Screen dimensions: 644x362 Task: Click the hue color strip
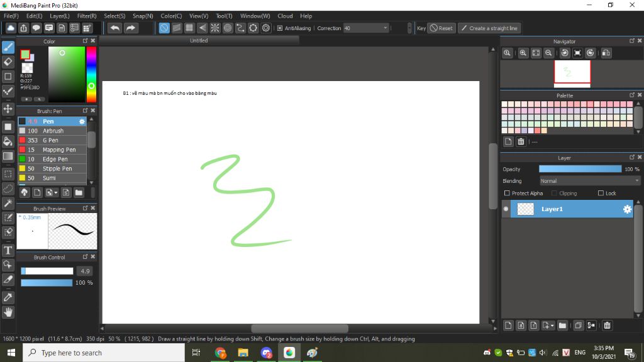coord(91,74)
